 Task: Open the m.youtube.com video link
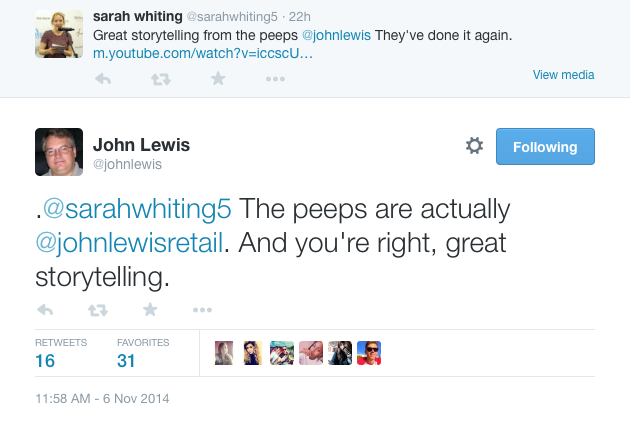tap(202, 53)
